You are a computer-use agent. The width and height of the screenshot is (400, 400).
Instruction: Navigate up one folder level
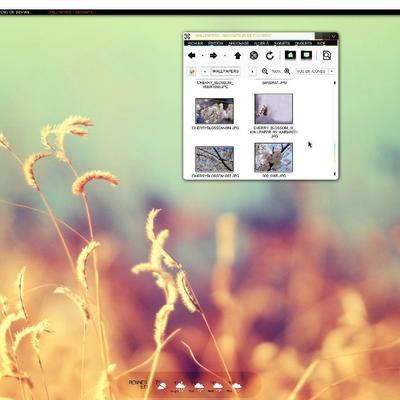click(x=237, y=55)
